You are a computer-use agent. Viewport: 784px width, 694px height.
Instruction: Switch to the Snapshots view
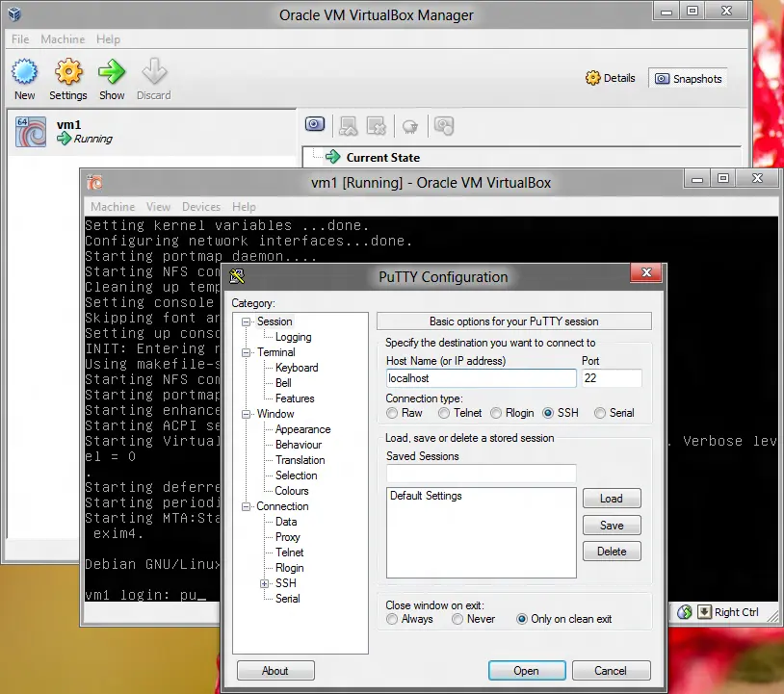[x=688, y=78]
